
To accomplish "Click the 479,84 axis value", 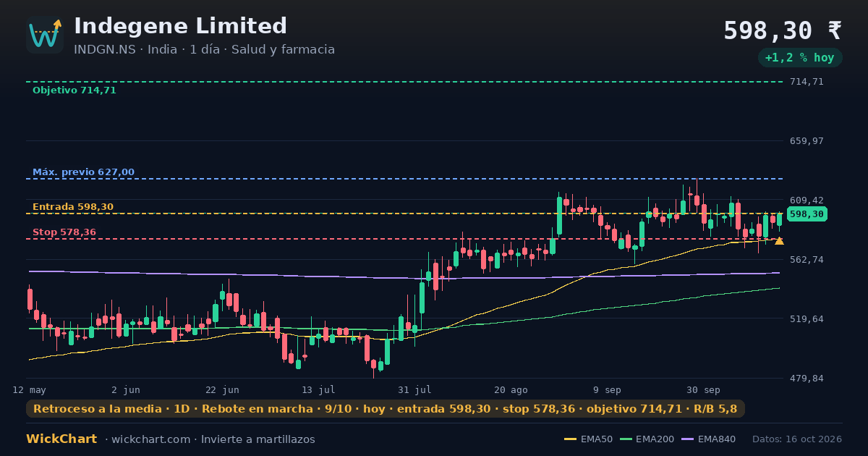I will point(807,379).
